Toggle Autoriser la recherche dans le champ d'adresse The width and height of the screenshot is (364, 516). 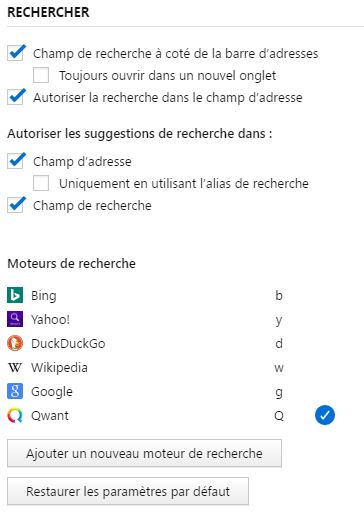(x=15, y=97)
